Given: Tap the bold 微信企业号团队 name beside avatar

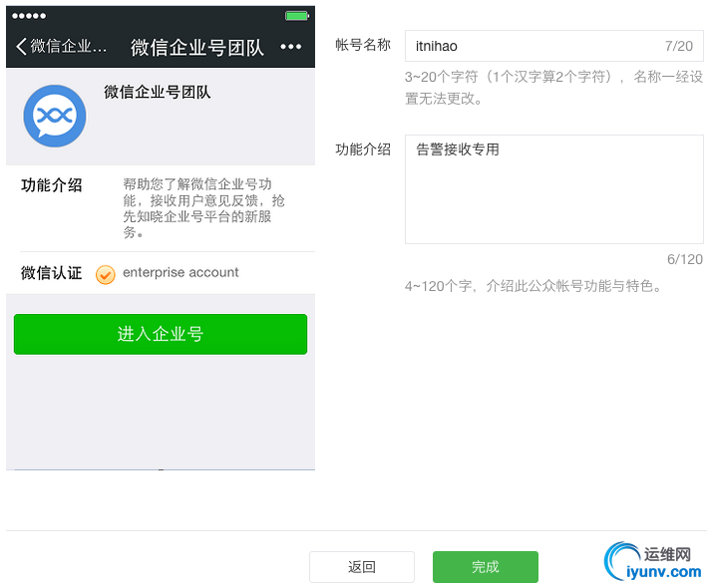Looking at the screenshot, I should (158, 92).
